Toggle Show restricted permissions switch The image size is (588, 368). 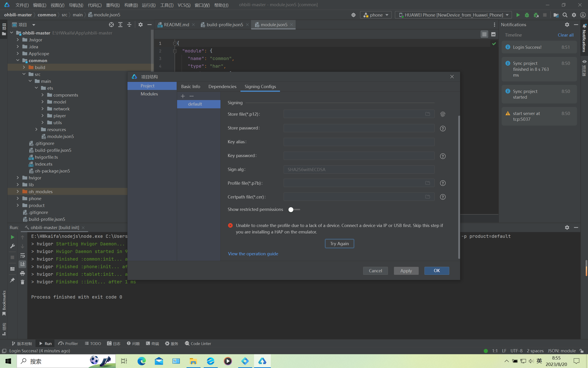click(x=294, y=210)
